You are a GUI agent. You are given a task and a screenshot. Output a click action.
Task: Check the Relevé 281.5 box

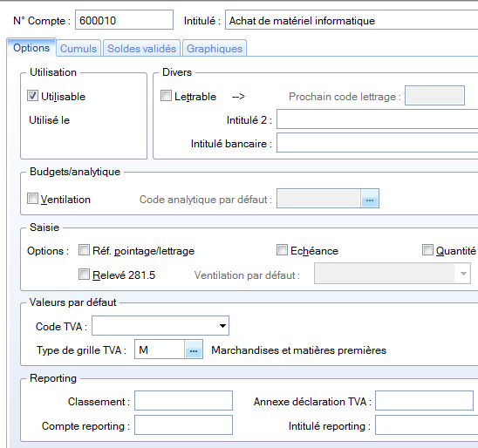(x=84, y=275)
